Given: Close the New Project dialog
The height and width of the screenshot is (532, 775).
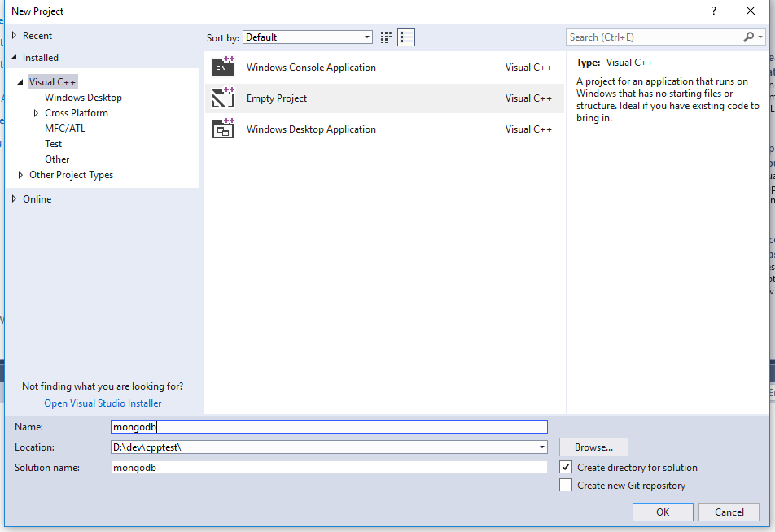Looking at the screenshot, I should (x=751, y=11).
